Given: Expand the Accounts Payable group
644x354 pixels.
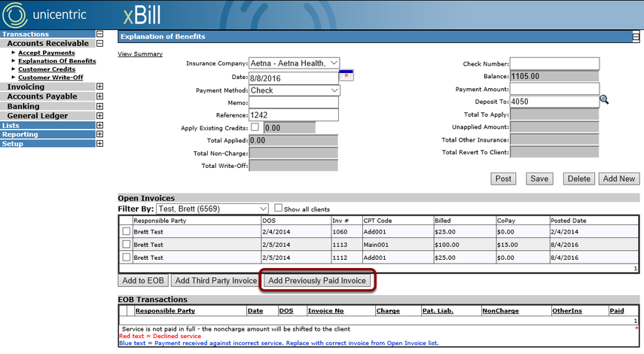Looking at the screenshot, I should click(99, 96).
